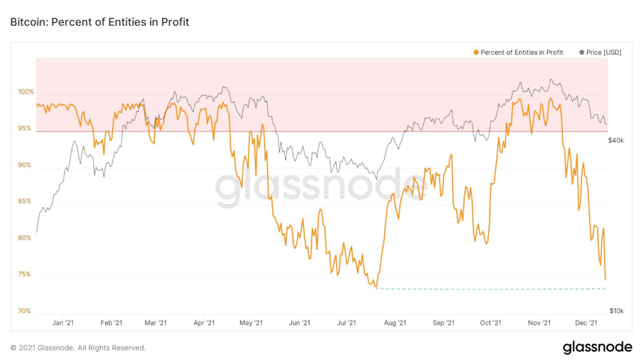Click the glassnode watermark in chart center

tap(321, 187)
